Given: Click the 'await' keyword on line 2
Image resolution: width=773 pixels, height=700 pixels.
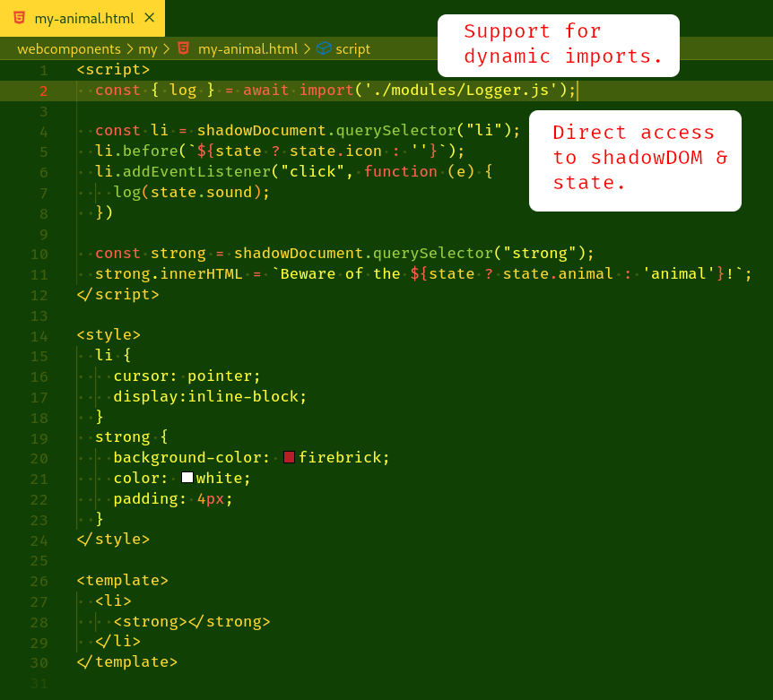Looking at the screenshot, I should point(265,91).
